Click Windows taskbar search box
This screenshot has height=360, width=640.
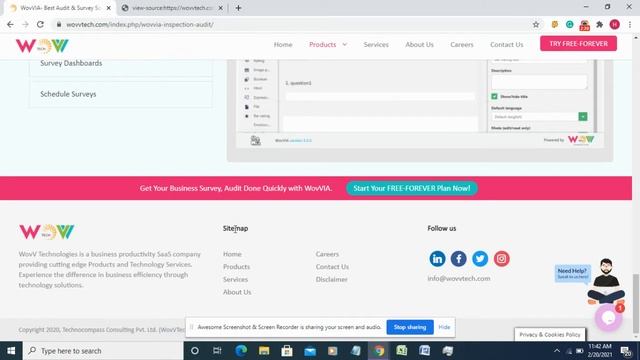(103, 351)
